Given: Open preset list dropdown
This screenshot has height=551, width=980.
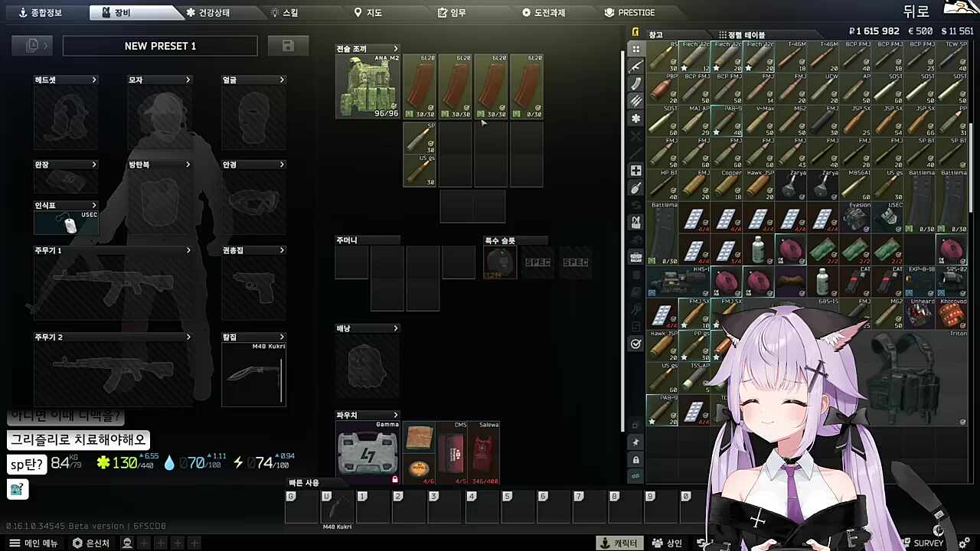Looking at the screenshot, I should pos(32,46).
